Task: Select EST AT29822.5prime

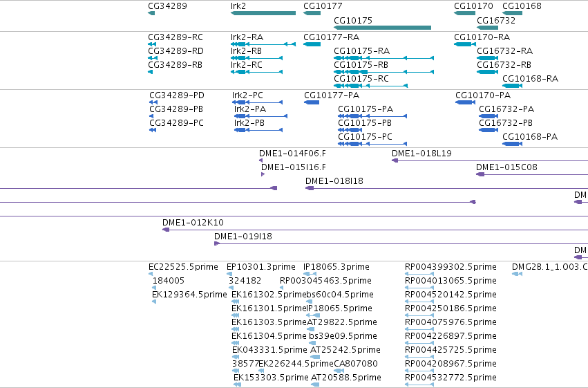Action: (342, 322)
